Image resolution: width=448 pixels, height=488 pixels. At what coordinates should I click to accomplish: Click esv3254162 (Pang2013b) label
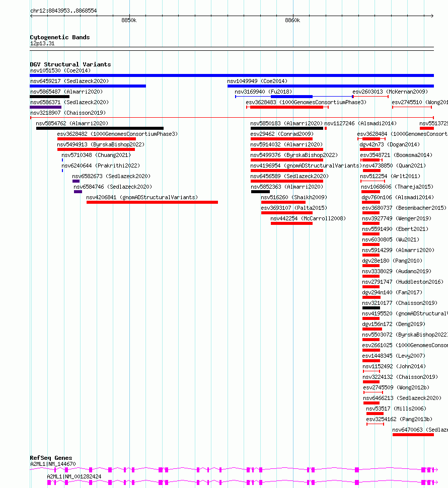tap(400, 420)
